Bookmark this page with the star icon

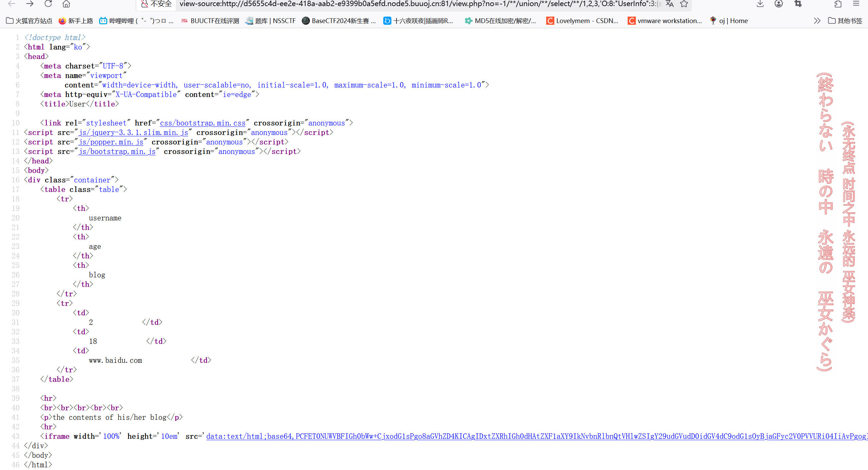684,4
